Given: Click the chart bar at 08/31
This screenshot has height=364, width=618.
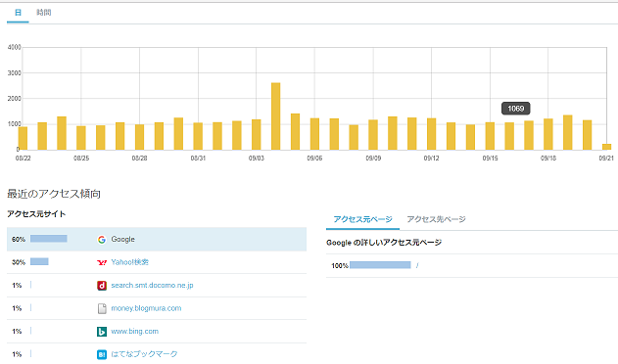Looking at the screenshot, I should tap(198, 136).
